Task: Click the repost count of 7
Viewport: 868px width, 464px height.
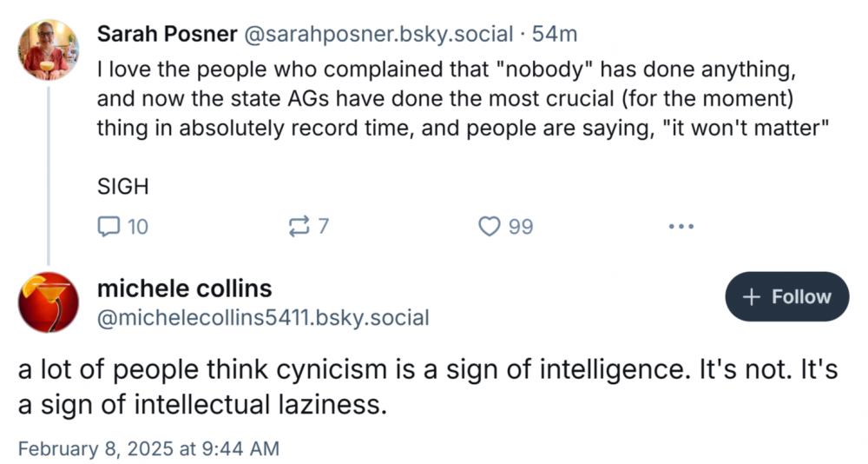Action: pos(324,227)
